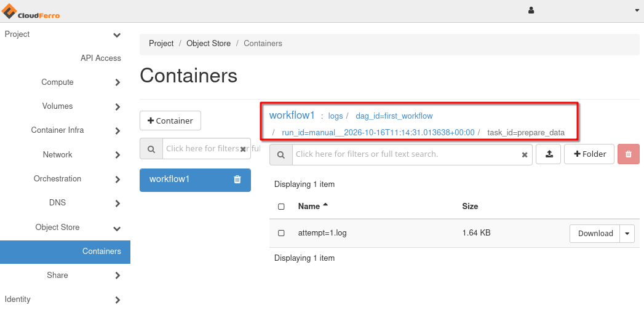Image resolution: width=644 pixels, height=321 pixels.
Task: Tick the select-all objects checkbox
Action: tap(281, 207)
